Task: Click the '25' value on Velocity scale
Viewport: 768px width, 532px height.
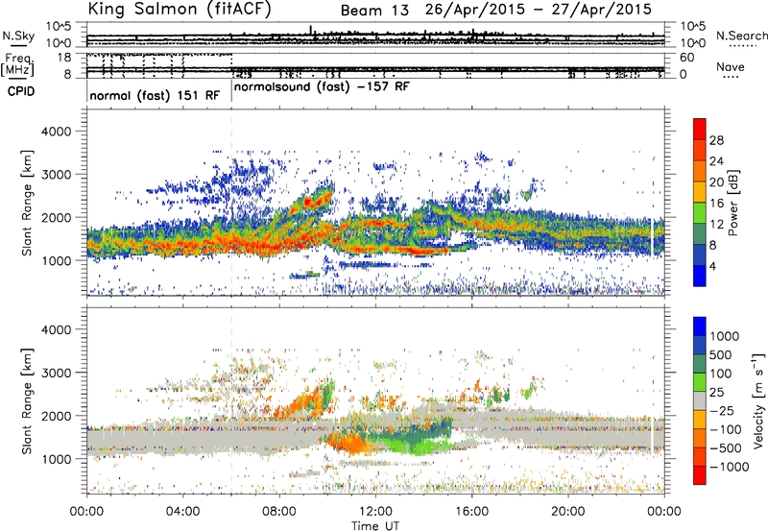Action: click(x=716, y=392)
